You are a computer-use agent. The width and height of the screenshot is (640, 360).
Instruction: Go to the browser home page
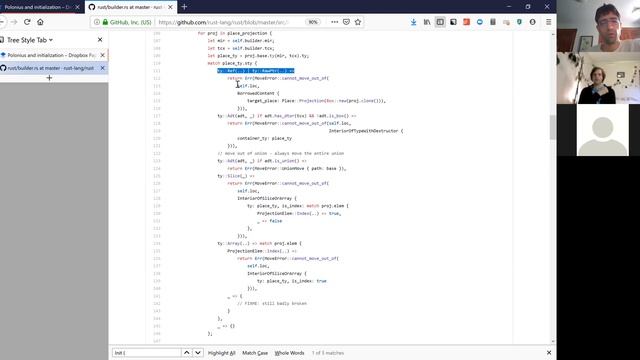40,22
